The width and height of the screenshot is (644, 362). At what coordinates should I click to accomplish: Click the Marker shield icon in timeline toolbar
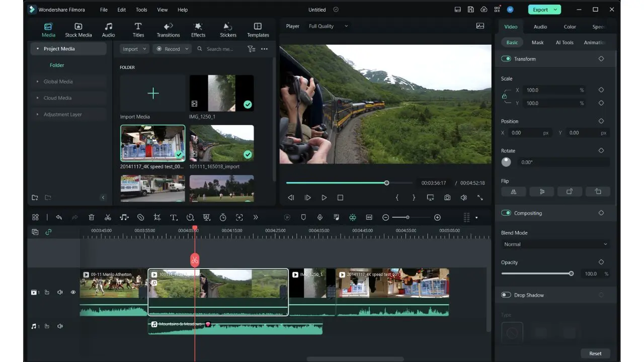click(303, 217)
